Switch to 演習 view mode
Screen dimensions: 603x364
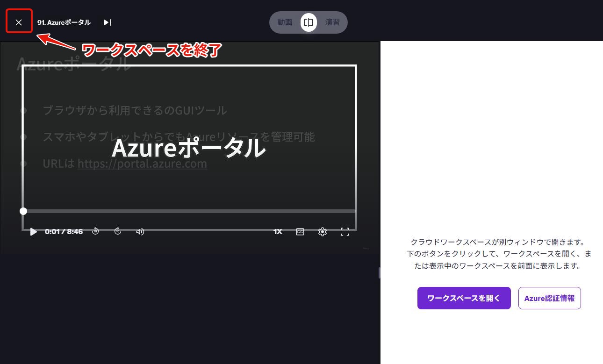pyautogui.click(x=332, y=22)
